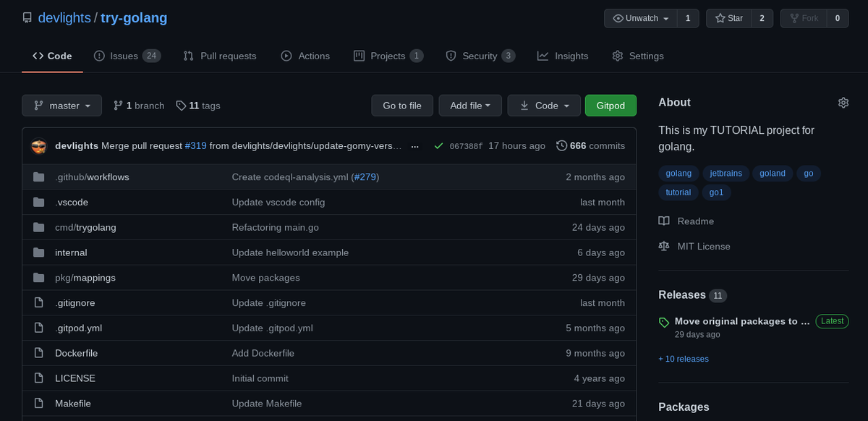Open the repository Settings tab
Image resolution: width=868 pixels, height=421 pixels.
pyautogui.click(x=638, y=56)
